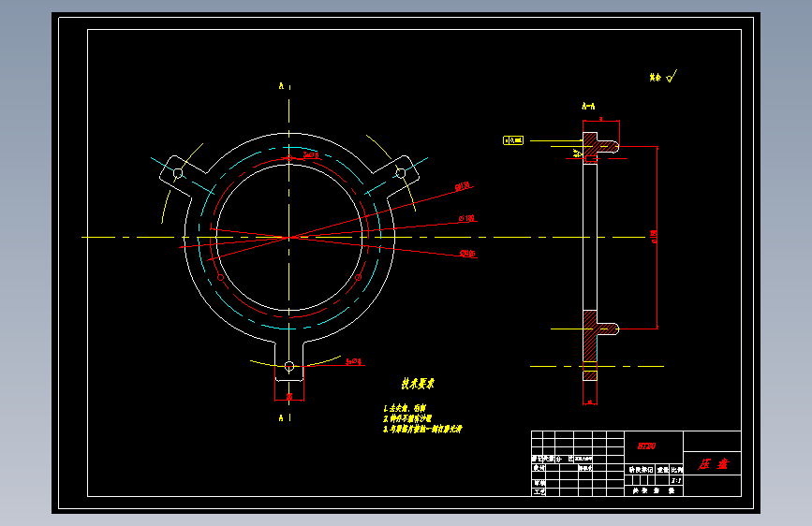Select the yellow geometric tolerance frame
812x526 pixels.
click(x=513, y=140)
